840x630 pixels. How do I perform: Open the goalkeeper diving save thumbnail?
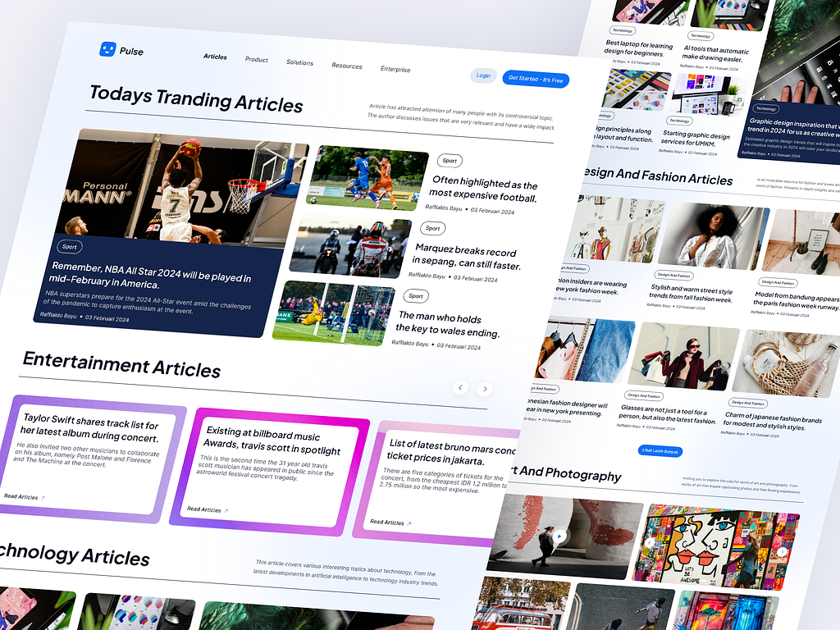pos(333,313)
